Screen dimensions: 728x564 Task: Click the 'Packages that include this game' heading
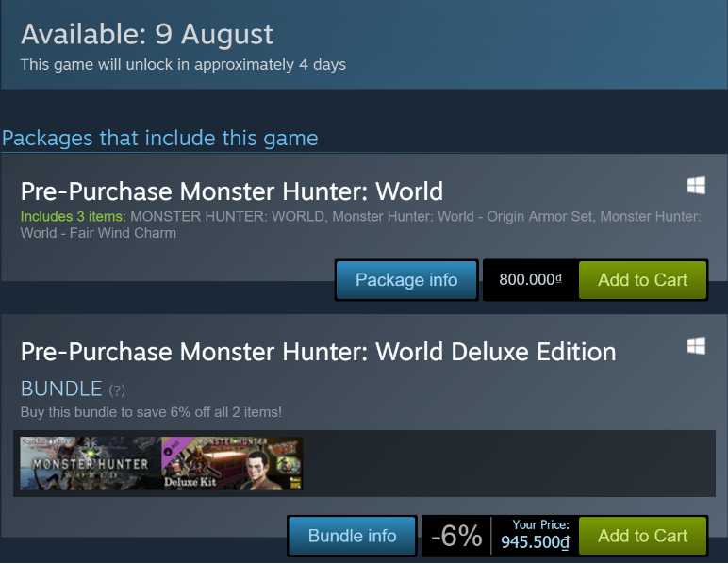click(160, 139)
